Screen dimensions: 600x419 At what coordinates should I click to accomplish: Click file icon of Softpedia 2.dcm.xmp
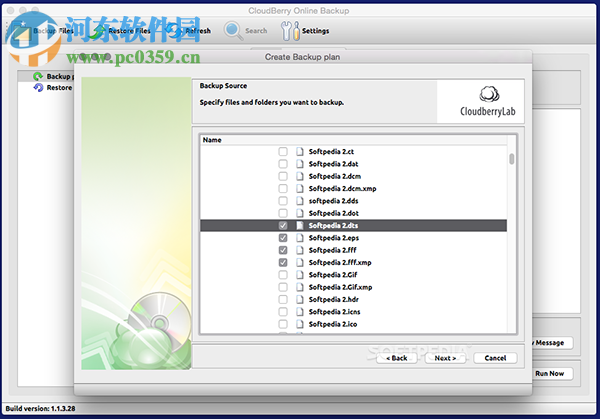point(300,188)
